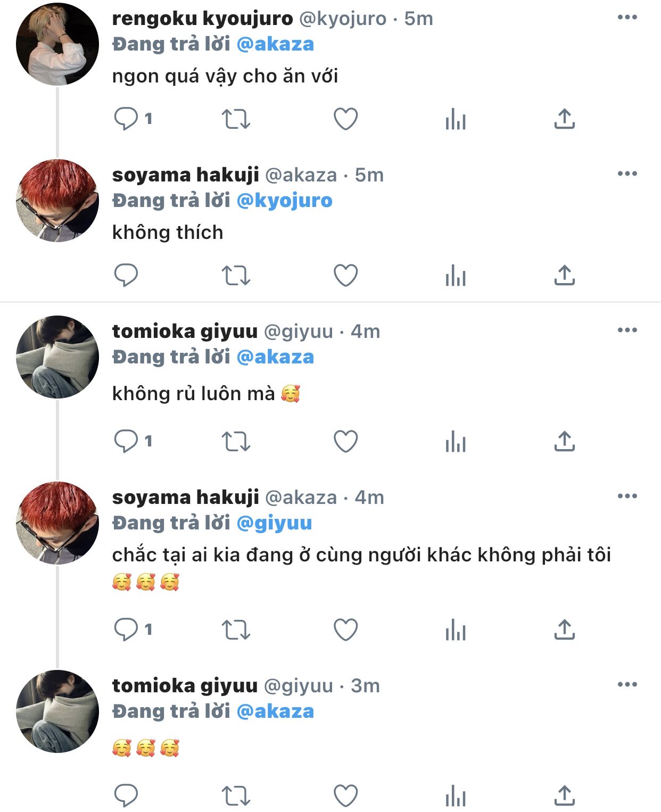The width and height of the screenshot is (661, 812).
Task: Like the "không rủ luôn mà" tweet
Action: pyautogui.click(x=345, y=441)
